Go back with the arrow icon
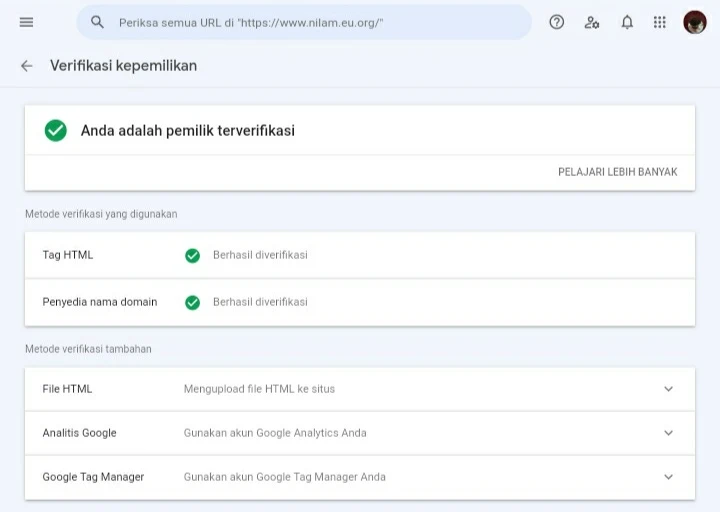 coord(27,66)
